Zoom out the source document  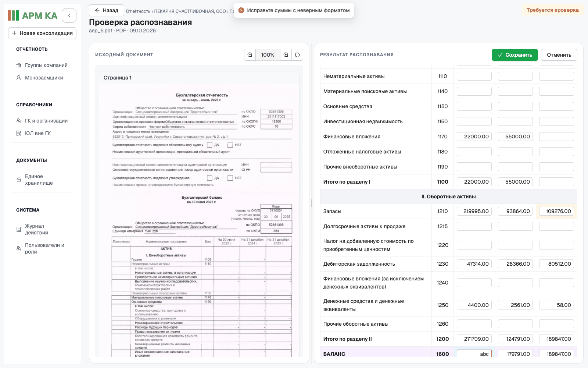click(x=250, y=55)
